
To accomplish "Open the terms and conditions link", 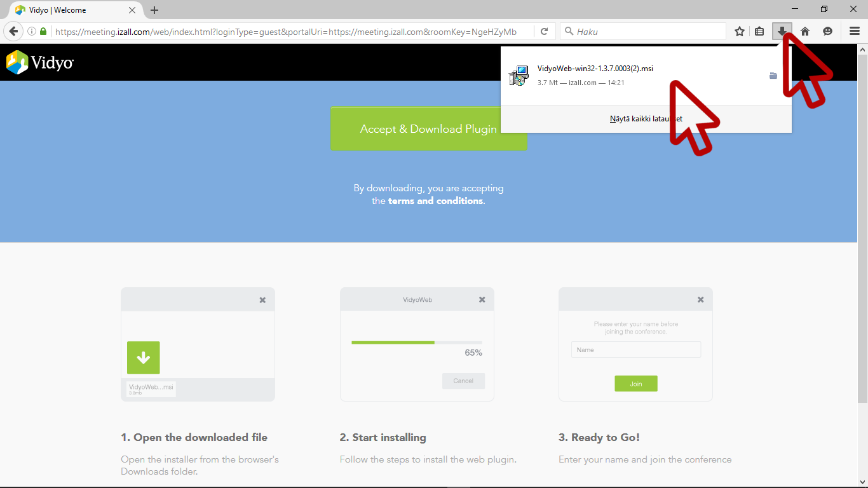I will [435, 201].
